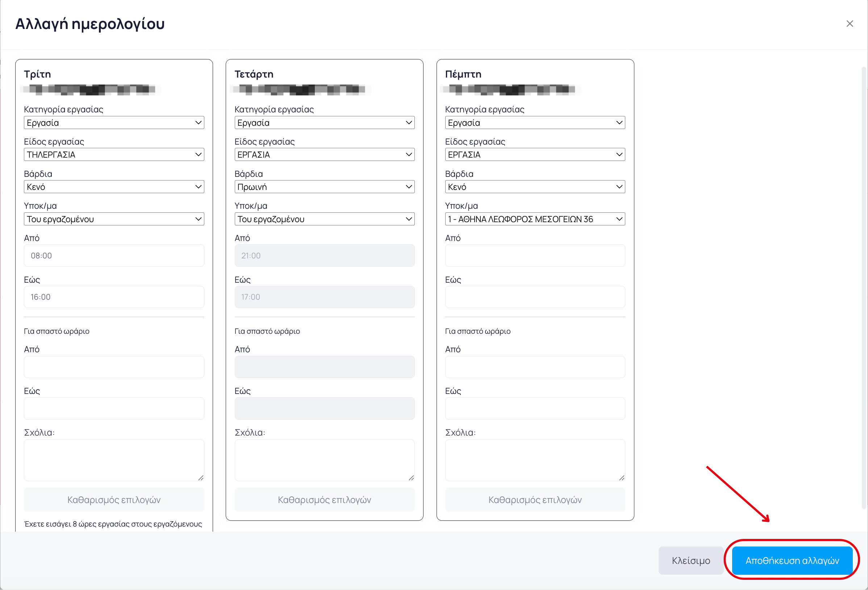Clear Τρίτη selections with Καθαρισμός επιλογών
Screen dimensions: 868x590
(x=114, y=499)
